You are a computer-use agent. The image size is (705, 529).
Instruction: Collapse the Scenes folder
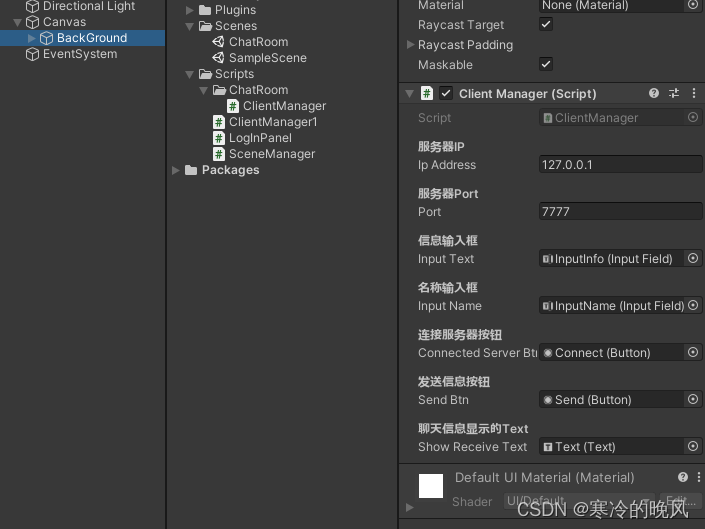pyautogui.click(x=190, y=27)
